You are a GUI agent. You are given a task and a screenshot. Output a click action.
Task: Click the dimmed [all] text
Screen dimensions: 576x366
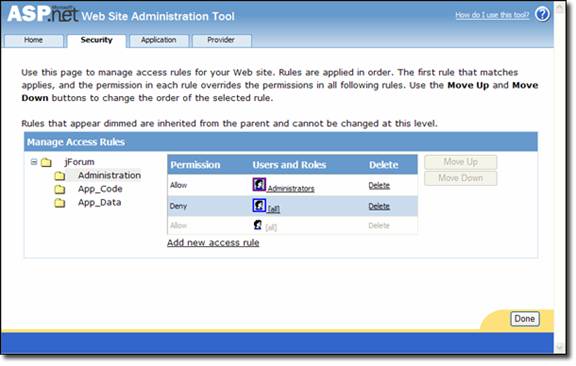tap(271, 228)
